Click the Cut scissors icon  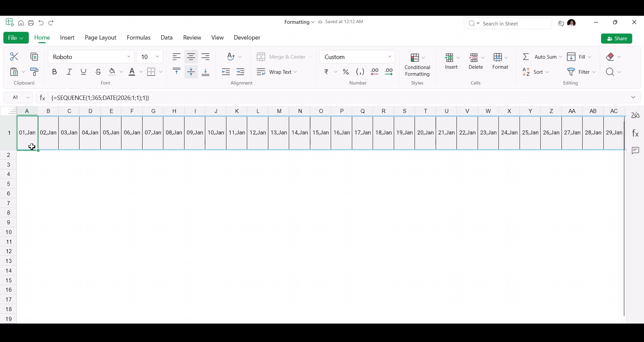point(14,57)
